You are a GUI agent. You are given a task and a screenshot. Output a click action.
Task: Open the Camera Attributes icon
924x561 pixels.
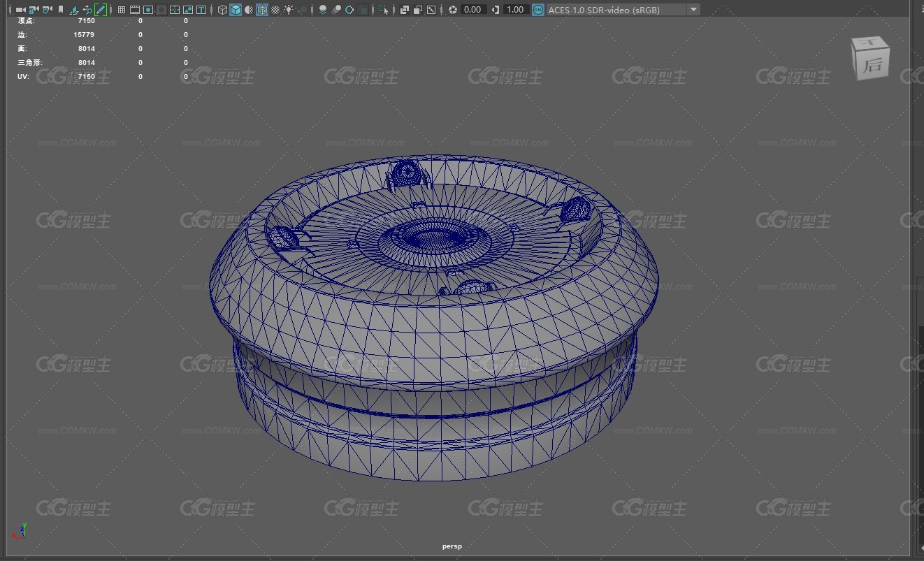47,10
